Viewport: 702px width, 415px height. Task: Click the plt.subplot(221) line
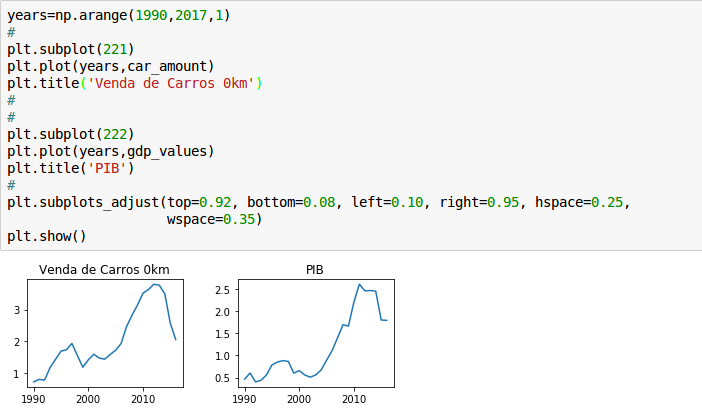(71, 49)
